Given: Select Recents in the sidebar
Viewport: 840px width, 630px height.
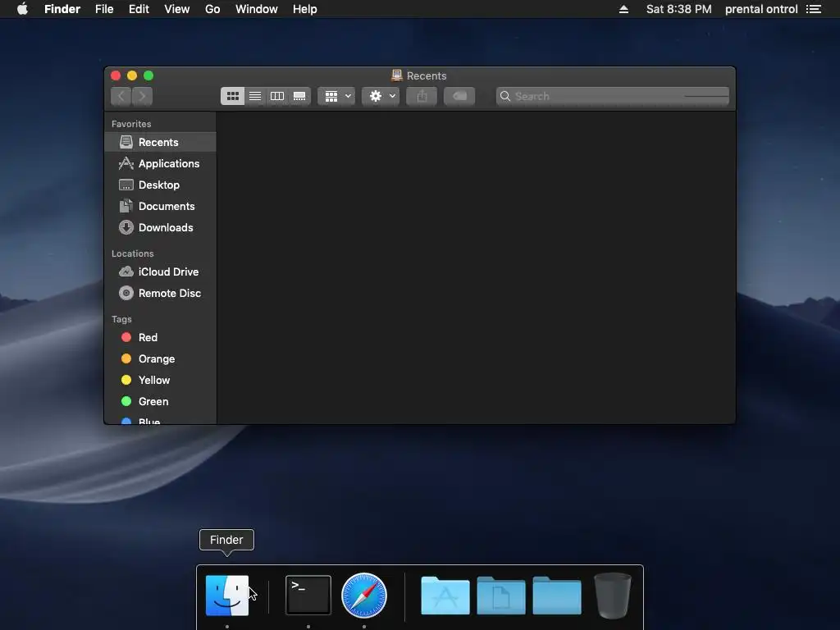Looking at the screenshot, I should (x=160, y=142).
